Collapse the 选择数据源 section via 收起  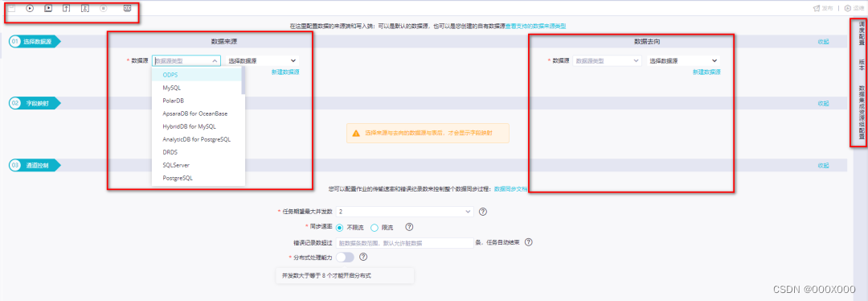coord(823,42)
